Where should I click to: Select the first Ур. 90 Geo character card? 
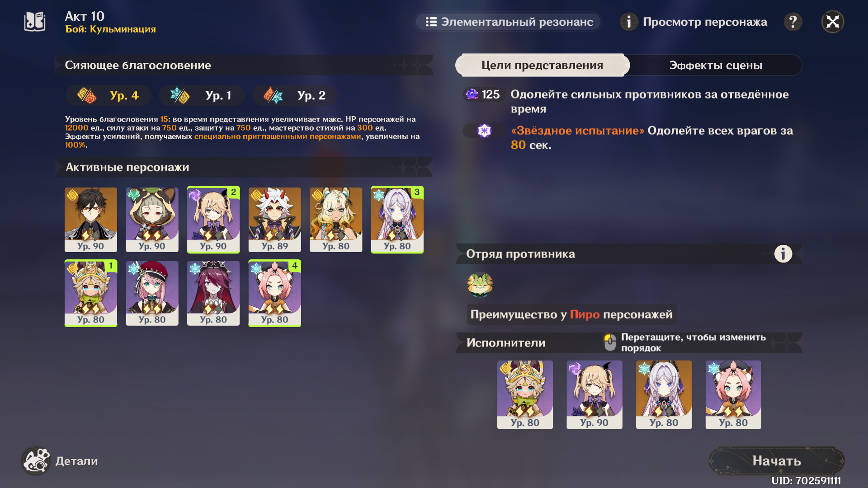coord(90,220)
